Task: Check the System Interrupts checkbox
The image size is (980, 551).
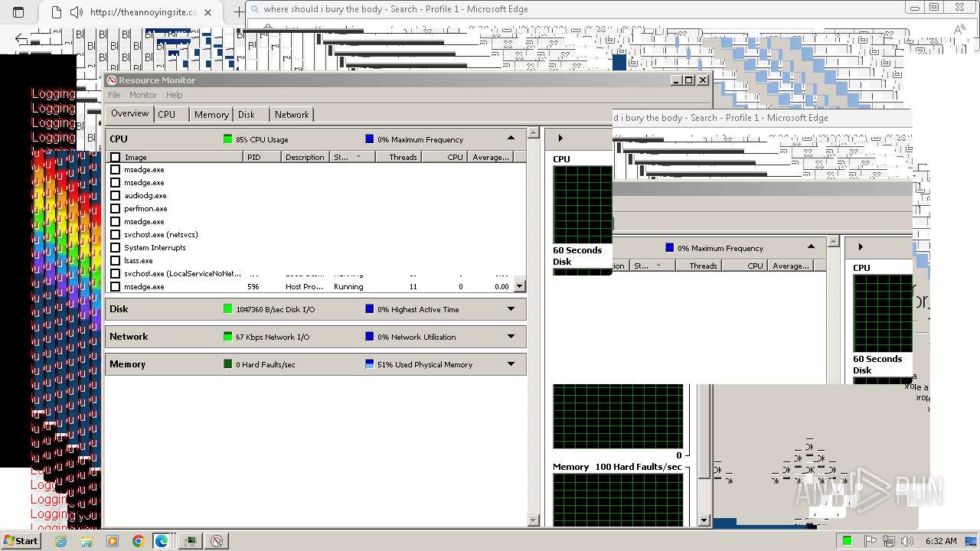Action: (x=116, y=248)
